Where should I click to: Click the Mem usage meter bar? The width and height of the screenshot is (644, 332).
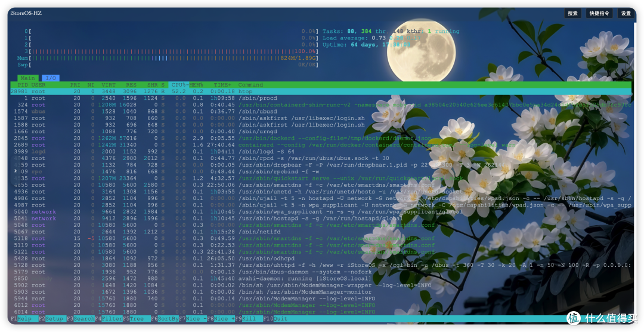click(x=168, y=58)
